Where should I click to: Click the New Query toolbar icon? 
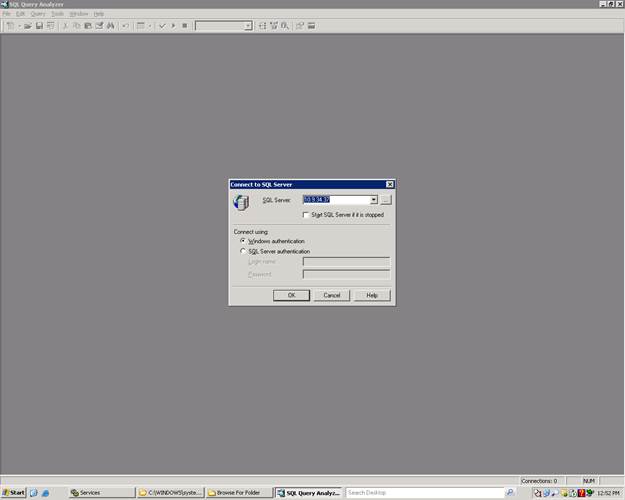pyautogui.click(x=10, y=26)
